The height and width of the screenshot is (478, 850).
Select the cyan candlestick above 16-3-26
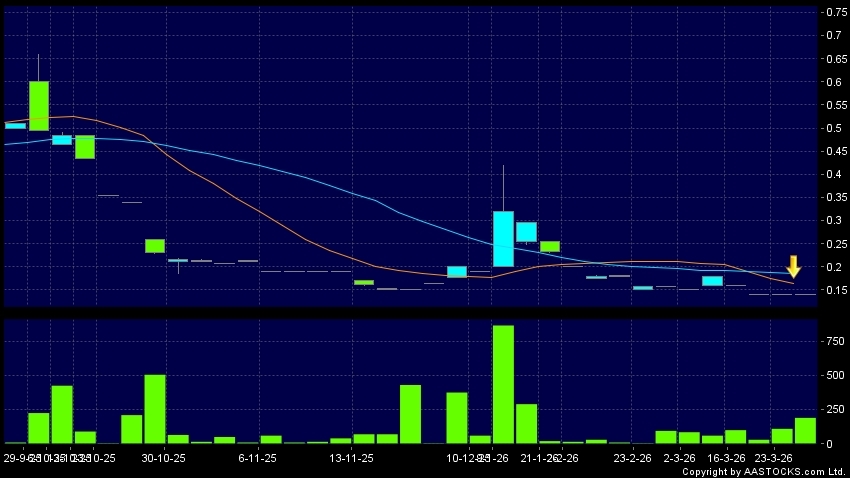(712, 281)
